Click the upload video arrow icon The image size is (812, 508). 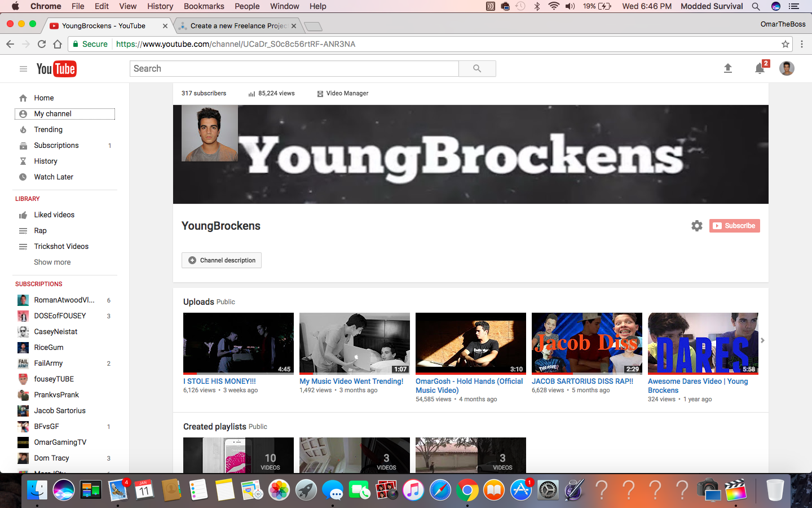point(727,68)
